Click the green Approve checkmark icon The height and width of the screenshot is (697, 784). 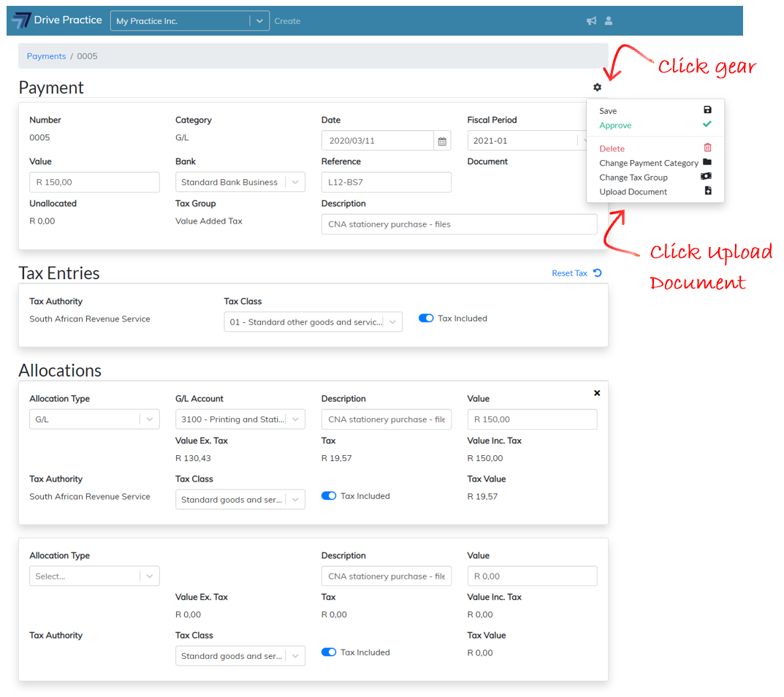pyautogui.click(x=707, y=124)
